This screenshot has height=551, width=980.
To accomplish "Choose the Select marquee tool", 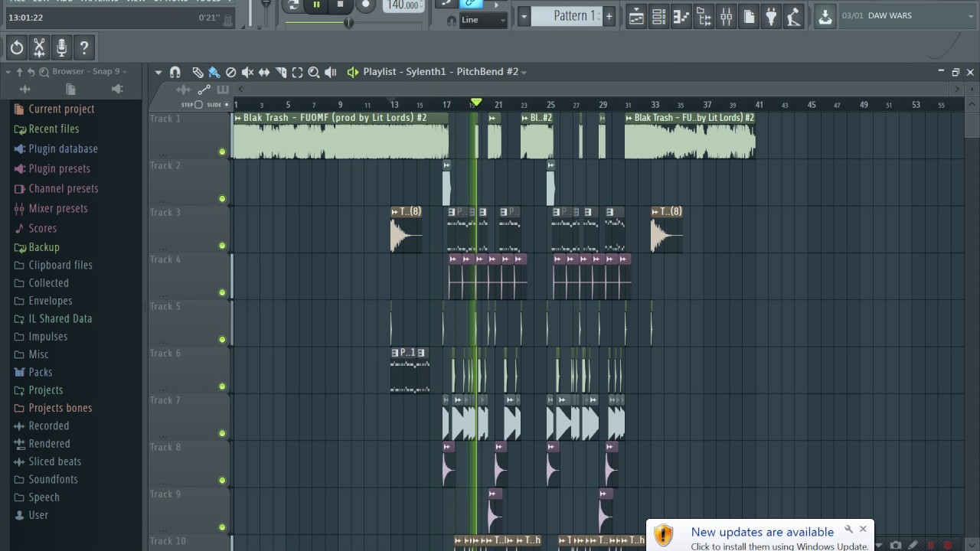I will (x=297, y=72).
